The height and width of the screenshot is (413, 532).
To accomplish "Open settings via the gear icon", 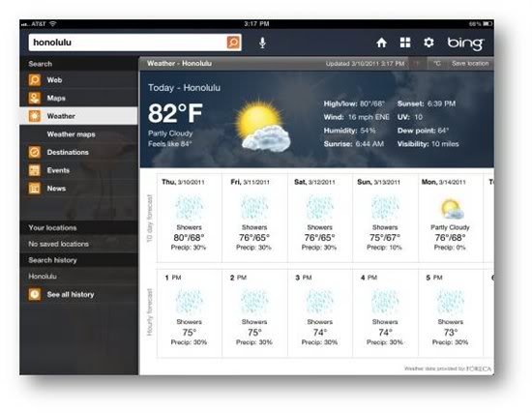I will (x=429, y=43).
